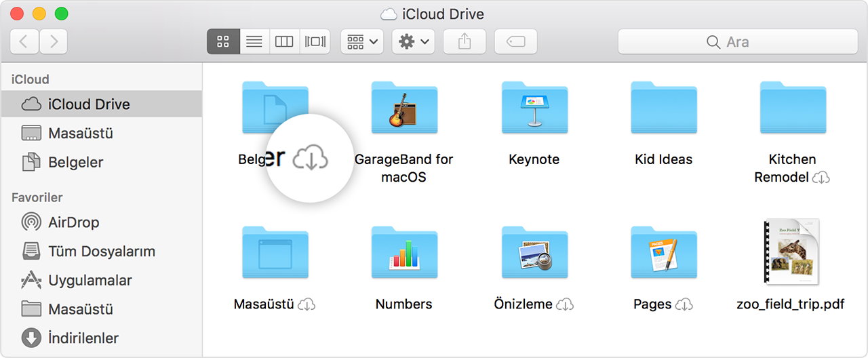Select Masaüstü under iCloud in sidebar
This screenshot has width=868, height=358.
point(101,133)
